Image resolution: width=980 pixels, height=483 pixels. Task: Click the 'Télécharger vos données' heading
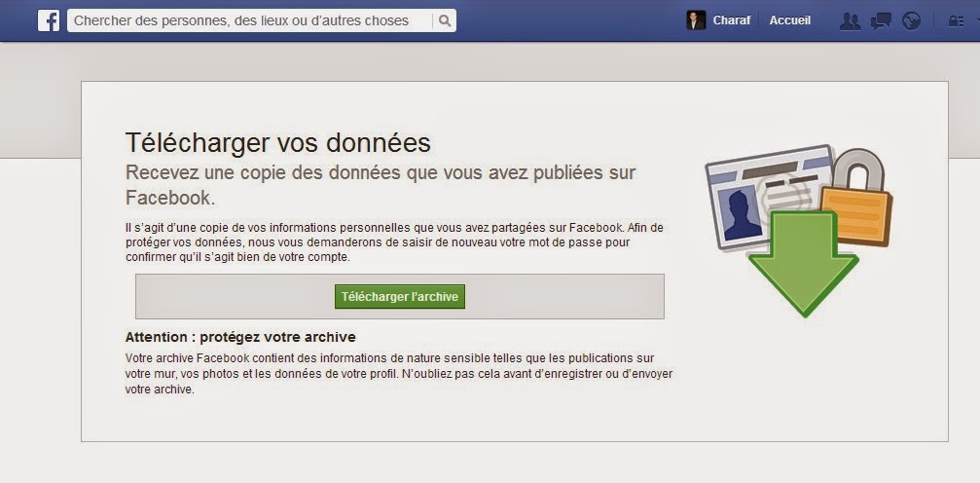tap(278, 142)
